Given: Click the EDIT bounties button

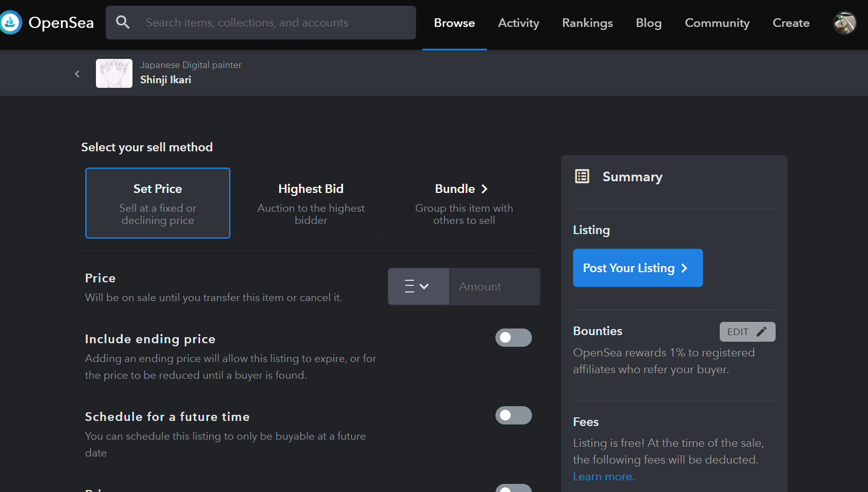Looking at the screenshot, I should pos(747,332).
